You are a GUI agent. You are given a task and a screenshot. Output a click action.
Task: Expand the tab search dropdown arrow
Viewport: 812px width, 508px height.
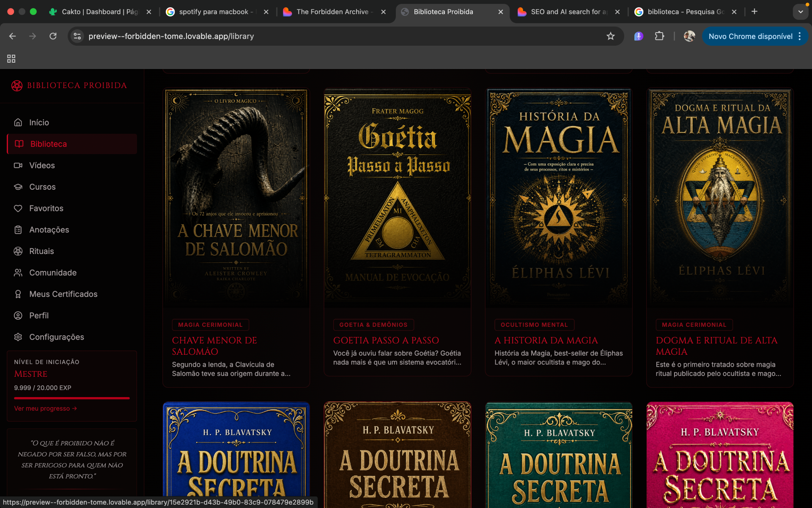point(801,12)
